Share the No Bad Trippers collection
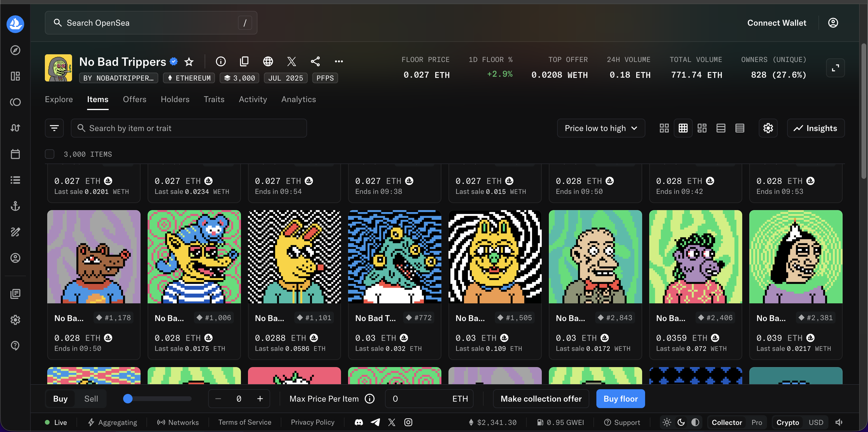This screenshot has height=432, width=868. coord(315,61)
